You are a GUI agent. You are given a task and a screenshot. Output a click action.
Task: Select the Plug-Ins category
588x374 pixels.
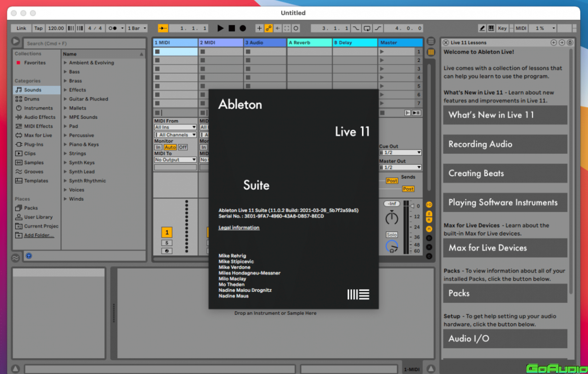[x=34, y=145]
